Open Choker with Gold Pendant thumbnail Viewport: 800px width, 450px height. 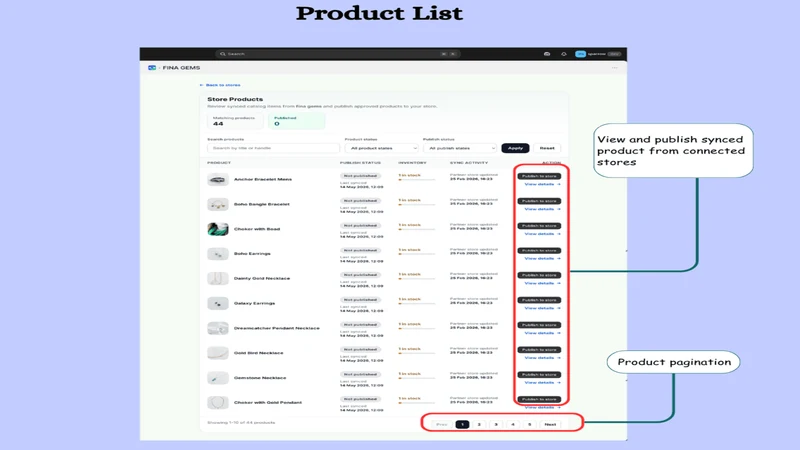pyautogui.click(x=218, y=403)
